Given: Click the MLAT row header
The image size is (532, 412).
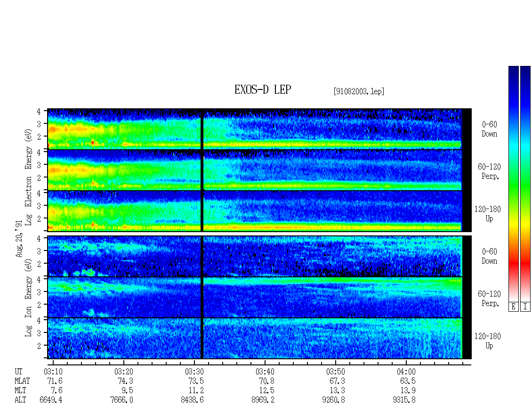Looking at the screenshot, I should (x=23, y=381).
